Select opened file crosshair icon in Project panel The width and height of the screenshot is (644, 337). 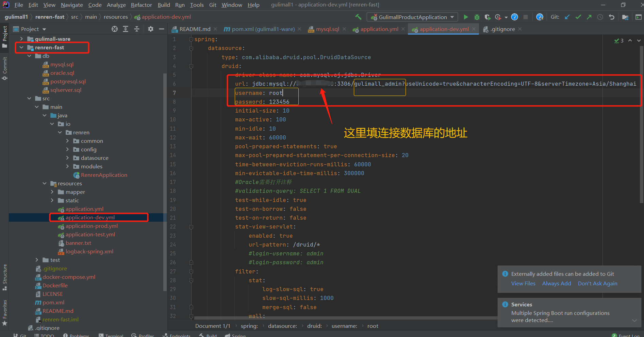[115, 29]
